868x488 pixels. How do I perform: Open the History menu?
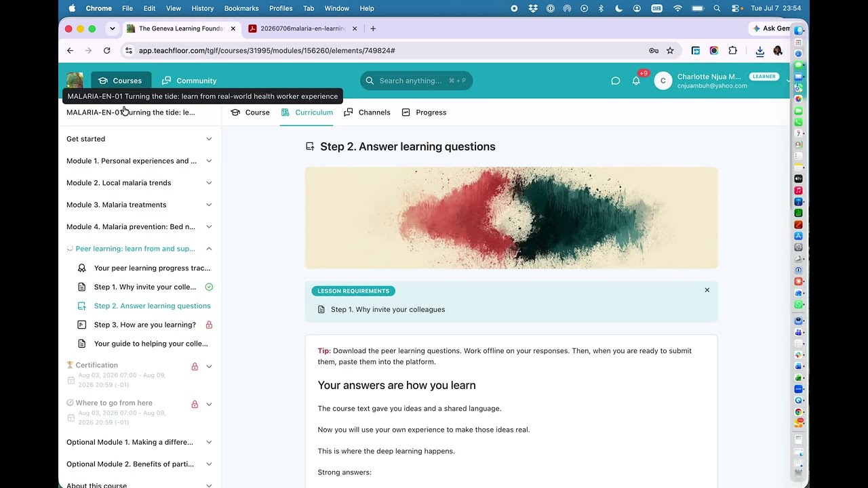pyautogui.click(x=202, y=8)
